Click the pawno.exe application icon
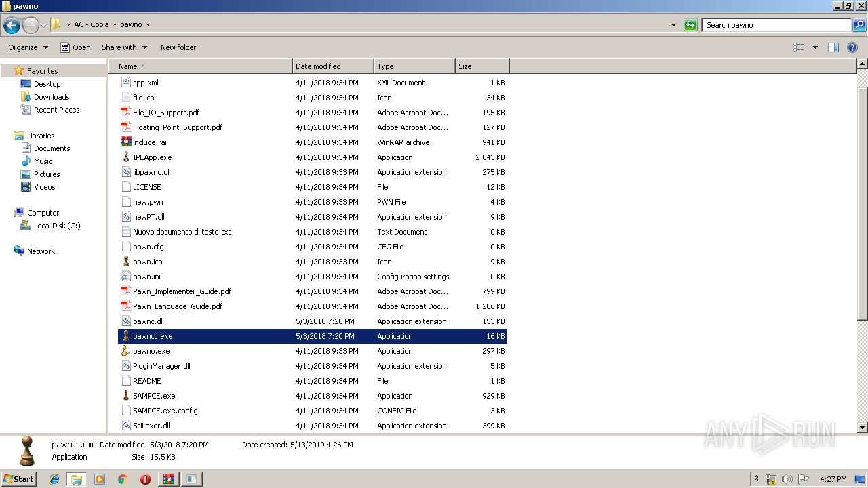 [125, 351]
